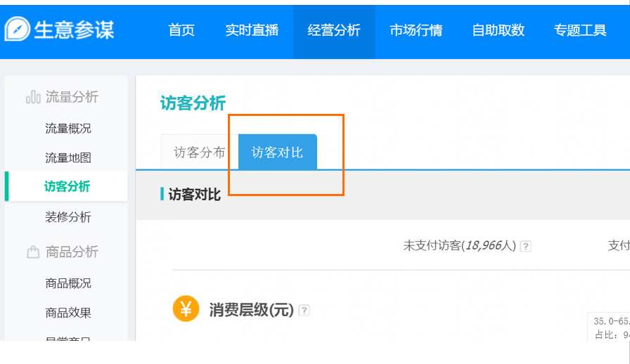Image resolution: width=630 pixels, height=364 pixels.
Task: Click the orange yen 消费层级 icon
Action: tap(186, 308)
